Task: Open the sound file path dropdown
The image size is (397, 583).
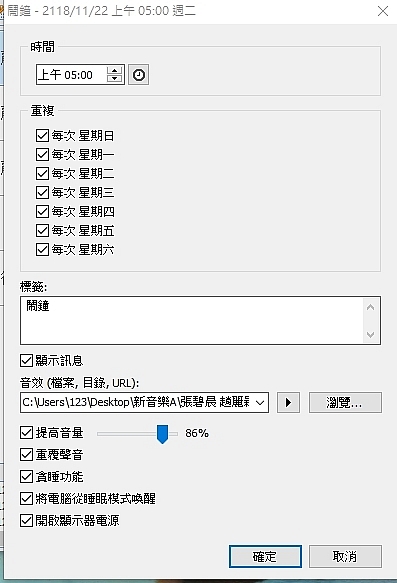Action: click(x=260, y=402)
